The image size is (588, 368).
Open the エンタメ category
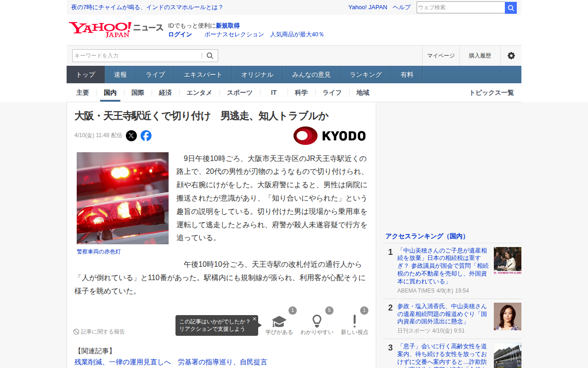tap(199, 92)
